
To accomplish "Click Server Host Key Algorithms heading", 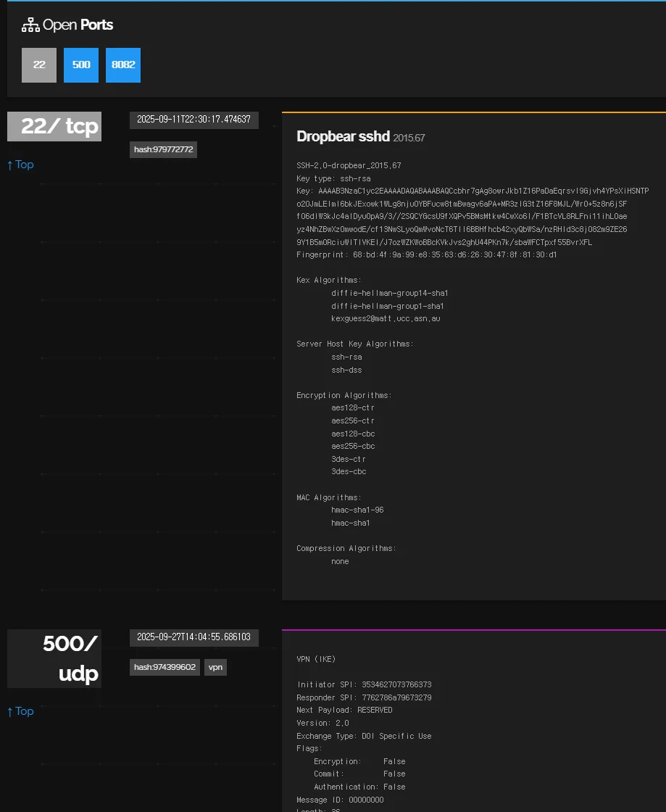I will pos(355,344).
